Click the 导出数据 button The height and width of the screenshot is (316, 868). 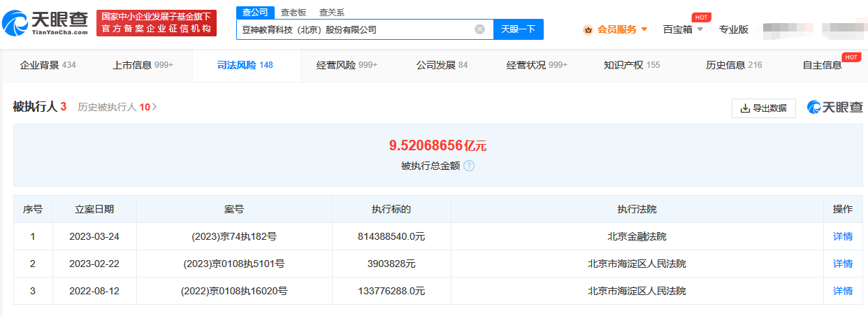764,108
